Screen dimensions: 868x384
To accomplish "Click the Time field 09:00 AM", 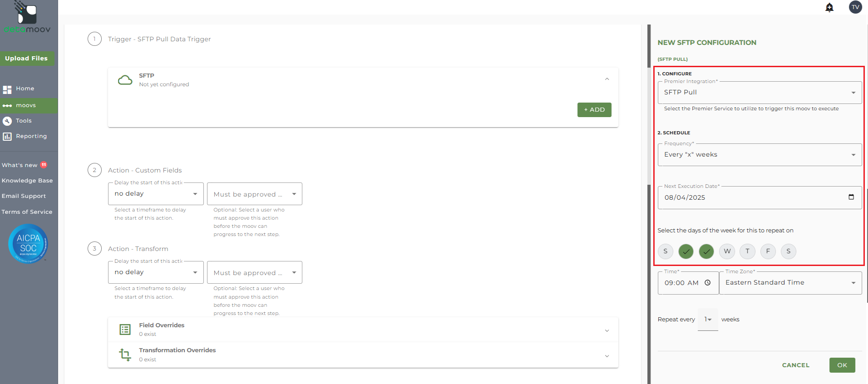I will 688,282.
